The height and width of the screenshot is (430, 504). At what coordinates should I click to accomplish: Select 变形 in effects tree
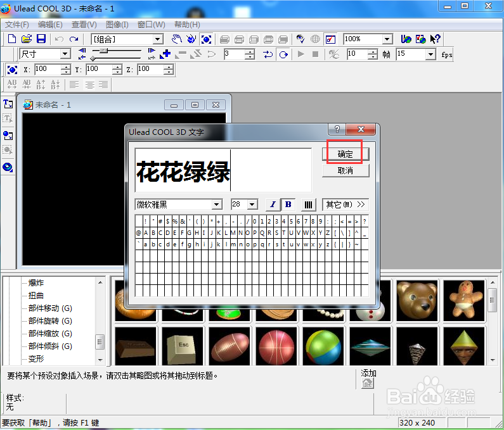pos(36,358)
